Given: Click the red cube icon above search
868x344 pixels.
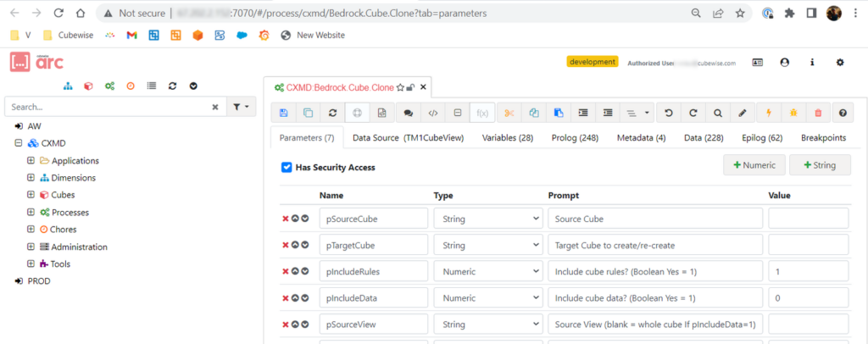Looking at the screenshot, I should coord(88,86).
